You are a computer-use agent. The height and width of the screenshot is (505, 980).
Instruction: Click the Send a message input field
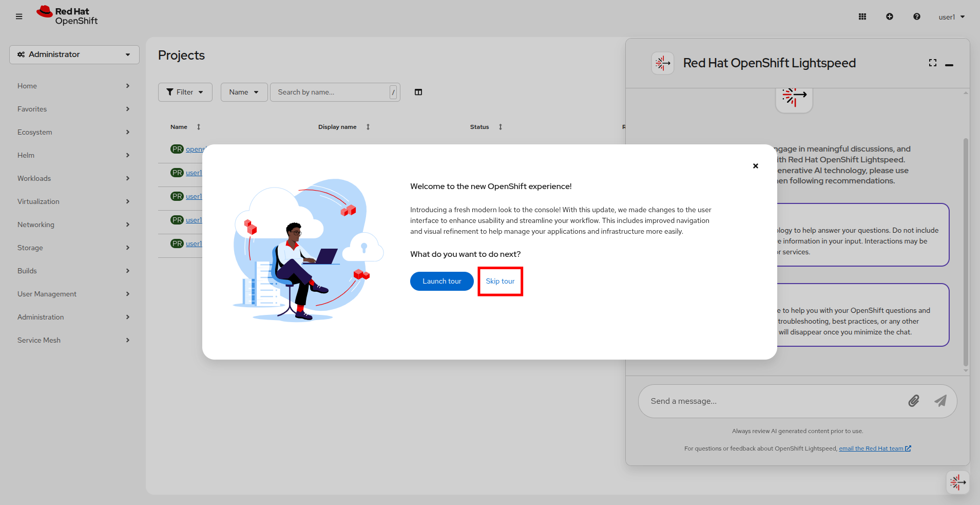click(x=770, y=401)
